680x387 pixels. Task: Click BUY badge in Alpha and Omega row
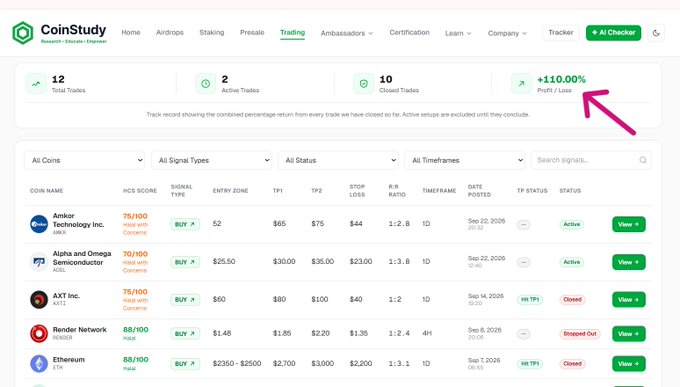[185, 262]
